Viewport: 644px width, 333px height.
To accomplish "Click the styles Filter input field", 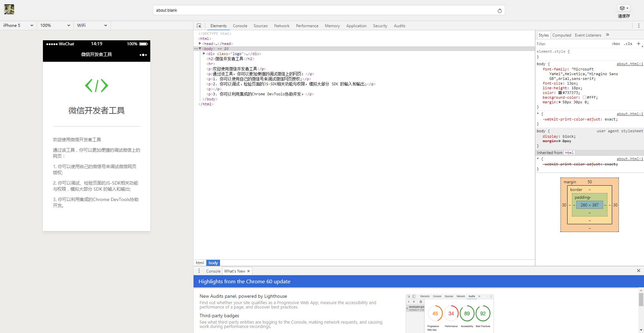I will click(572, 44).
